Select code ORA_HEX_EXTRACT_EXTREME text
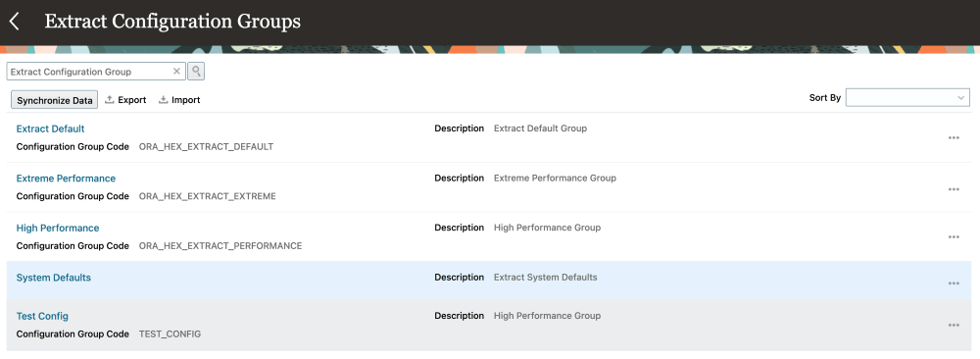 208,196
